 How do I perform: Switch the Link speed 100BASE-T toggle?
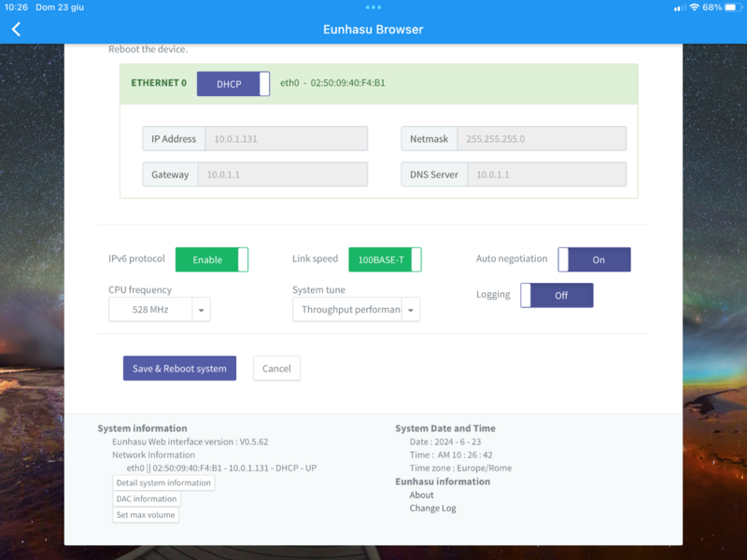(385, 259)
